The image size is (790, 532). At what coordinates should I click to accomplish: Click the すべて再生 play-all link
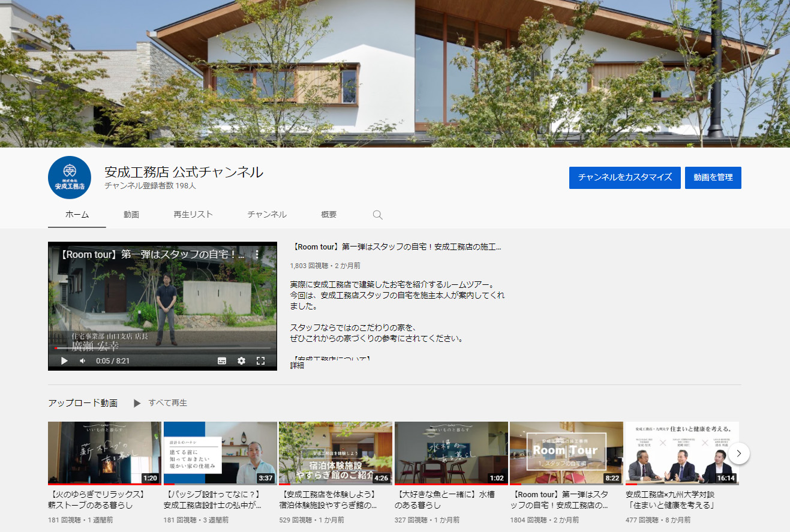click(160, 403)
